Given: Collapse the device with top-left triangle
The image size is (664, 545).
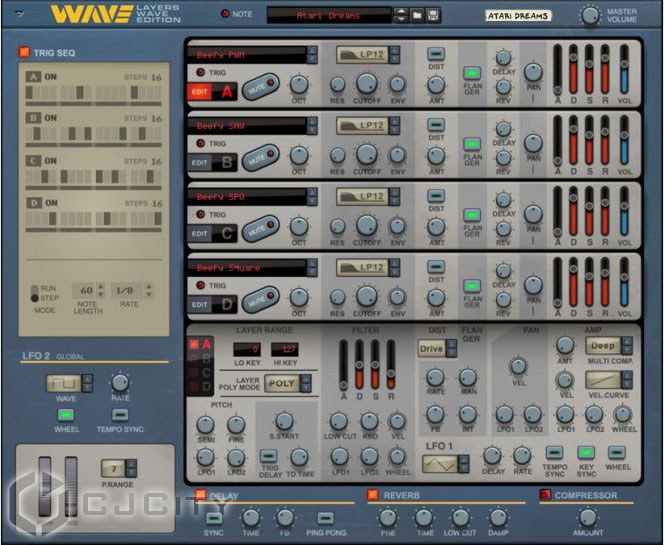Looking at the screenshot, I should coord(19,14).
